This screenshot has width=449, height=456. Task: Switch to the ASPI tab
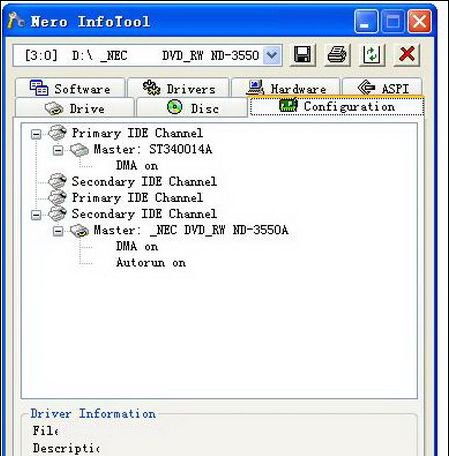point(382,89)
